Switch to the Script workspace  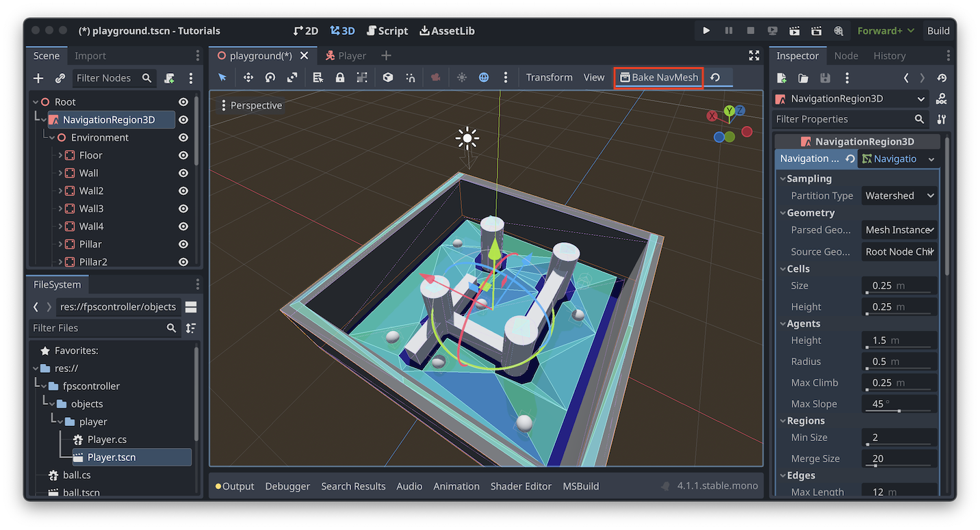[x=387, y=30]
